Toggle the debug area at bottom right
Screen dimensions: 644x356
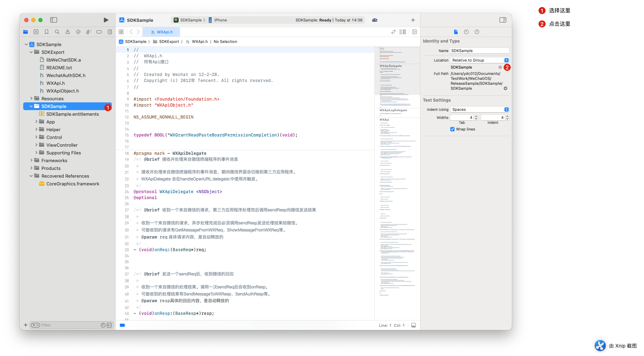pyautogui.click(x=413, y=325)
